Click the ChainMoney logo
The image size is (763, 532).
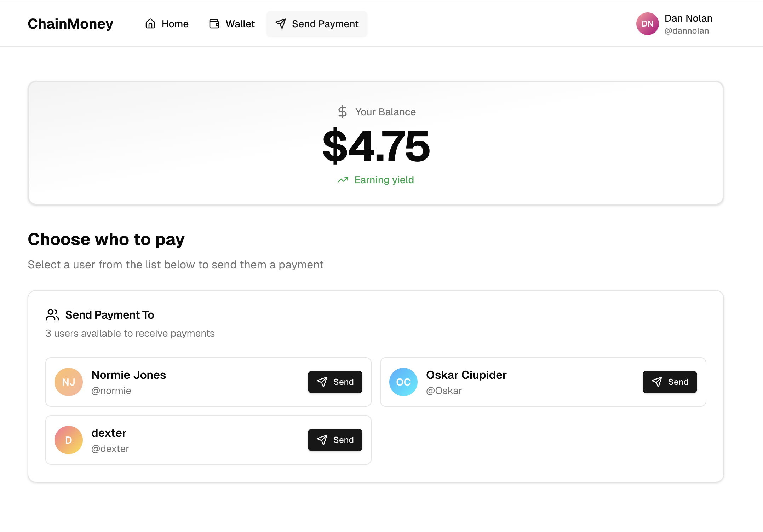pos(70,24)
